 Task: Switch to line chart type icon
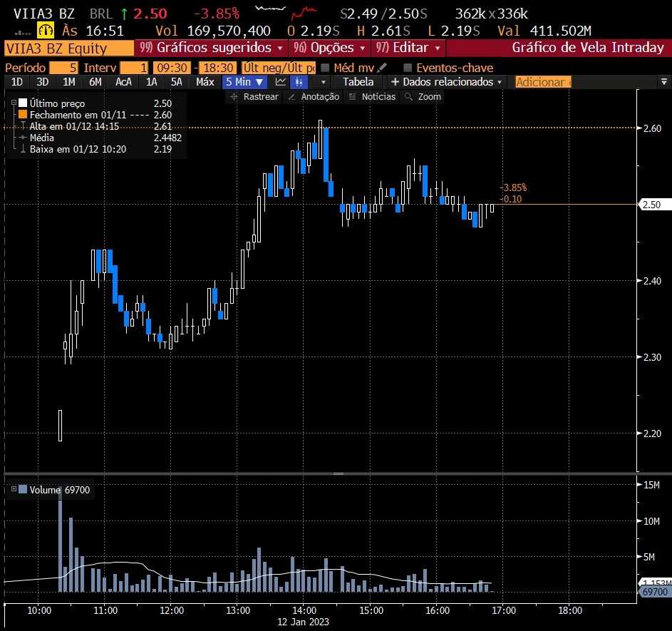pyautogui.click(x=281, y=82)
